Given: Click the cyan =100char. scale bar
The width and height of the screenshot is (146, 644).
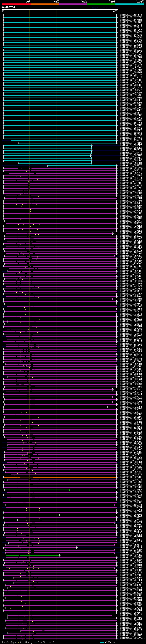Looking at the screenshot, I should point(102,642).
